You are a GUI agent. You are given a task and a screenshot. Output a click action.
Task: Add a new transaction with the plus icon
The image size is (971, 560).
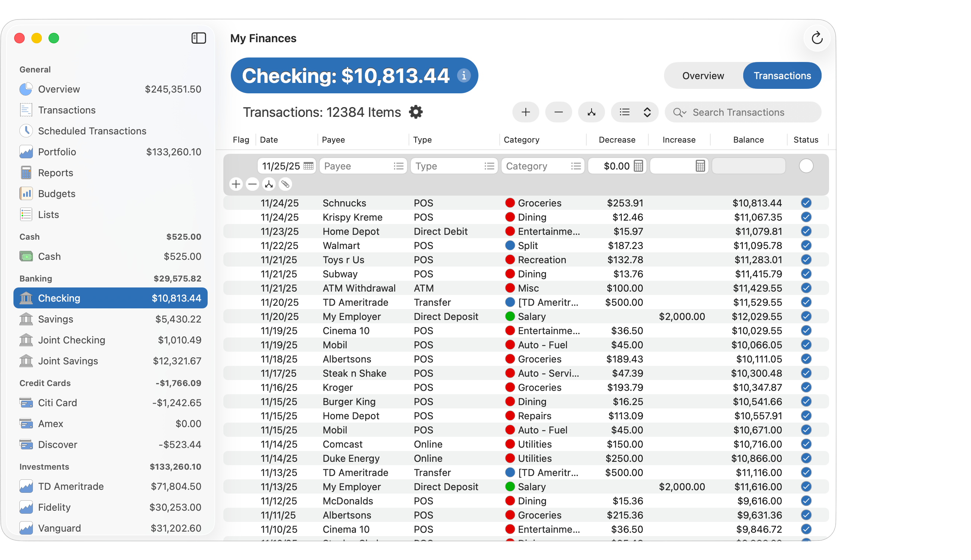point(525,112)
